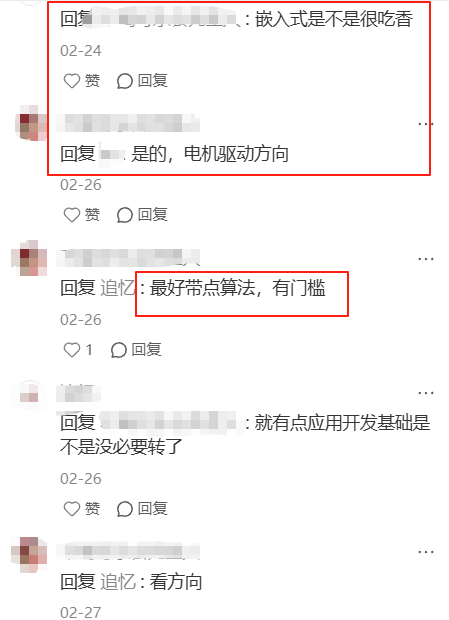Open more options for 最好带点算法 comment
Image resolution: width=449 pixels, height=620 pixels.
(426, 259)
